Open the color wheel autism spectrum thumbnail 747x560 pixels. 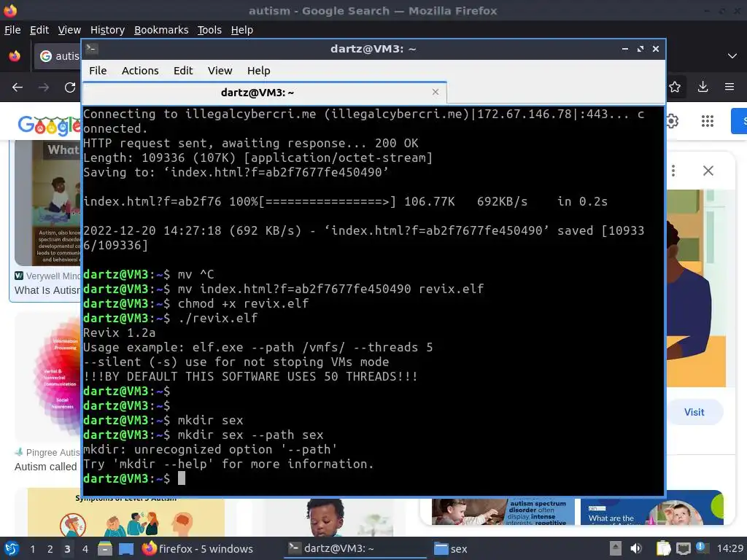47,376
